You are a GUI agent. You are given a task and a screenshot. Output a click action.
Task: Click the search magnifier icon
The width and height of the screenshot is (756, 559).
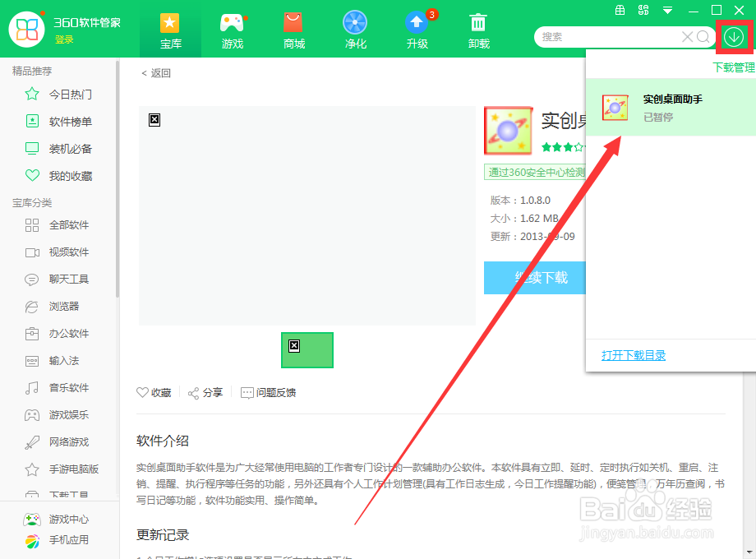(703, 37)
